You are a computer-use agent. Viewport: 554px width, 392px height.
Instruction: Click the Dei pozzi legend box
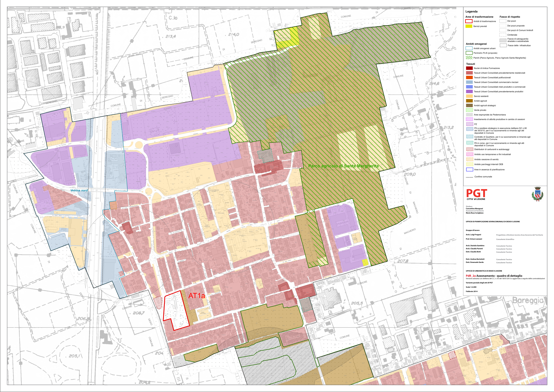(x=503, y=21)
